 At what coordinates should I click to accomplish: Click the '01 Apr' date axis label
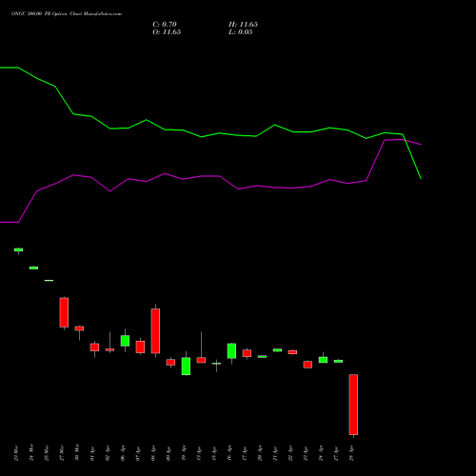92,454
